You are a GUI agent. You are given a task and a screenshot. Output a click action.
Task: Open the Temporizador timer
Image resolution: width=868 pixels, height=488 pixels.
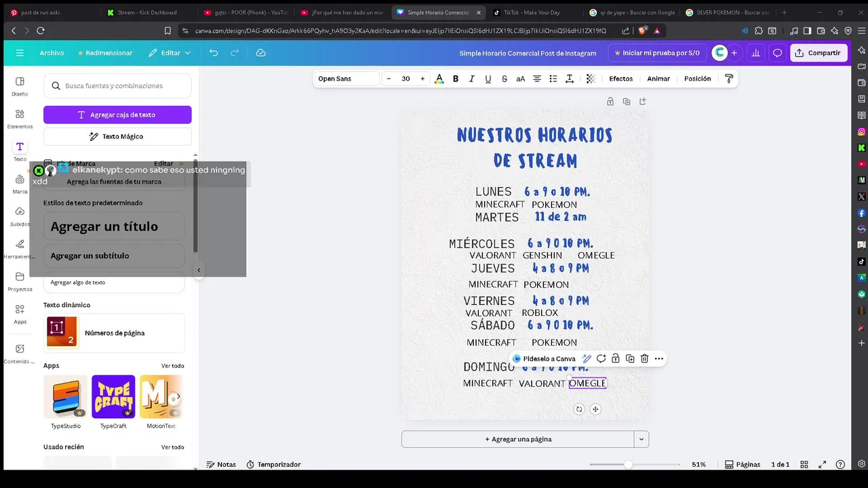[x=273, y=464]
